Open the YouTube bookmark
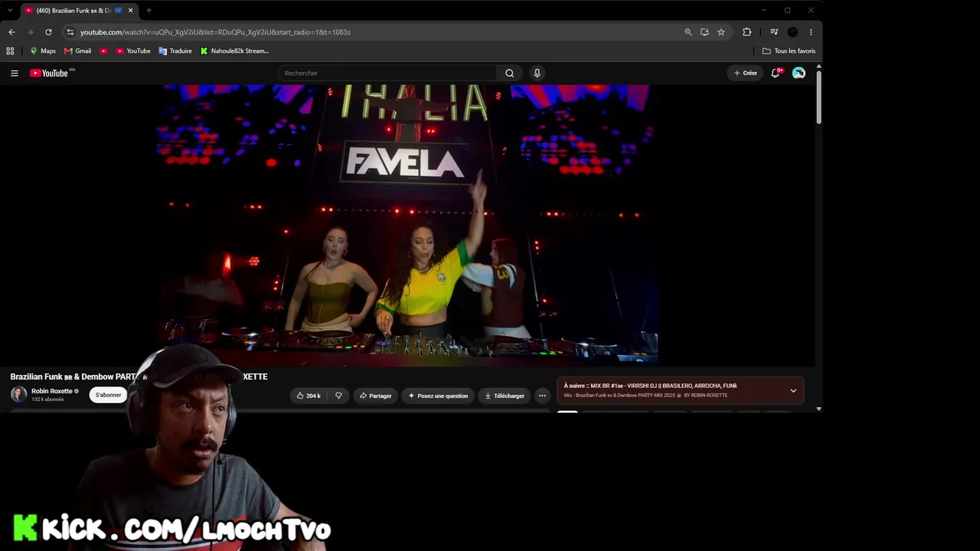This screenshot has width=980, height=551. pyautogui.click(x=133, y=51)
